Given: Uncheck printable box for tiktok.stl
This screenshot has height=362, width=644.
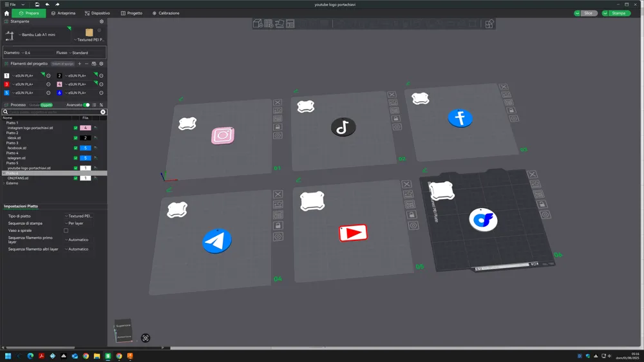Looking at the screenshot, I should pyautogui.click(x=75, y=138).
